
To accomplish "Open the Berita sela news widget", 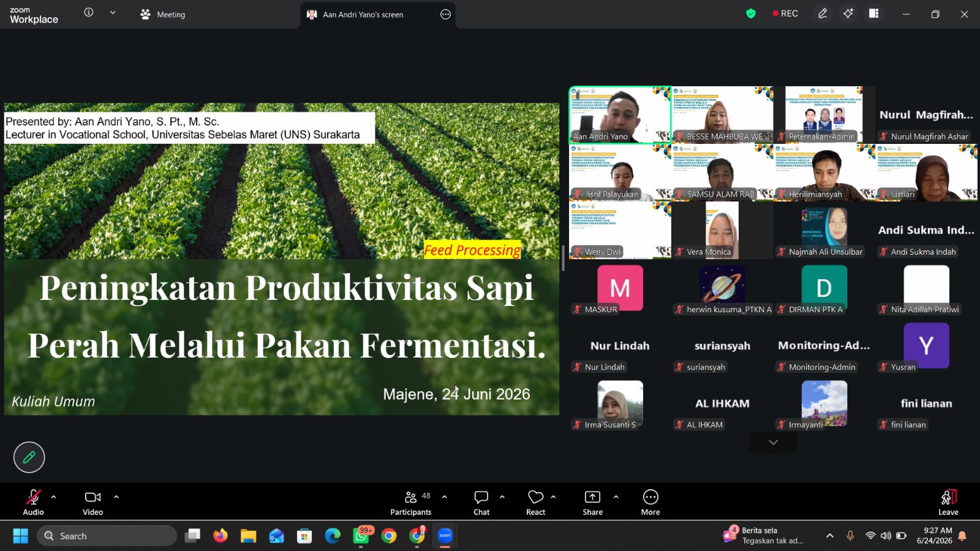I will (x=764, y=536).
